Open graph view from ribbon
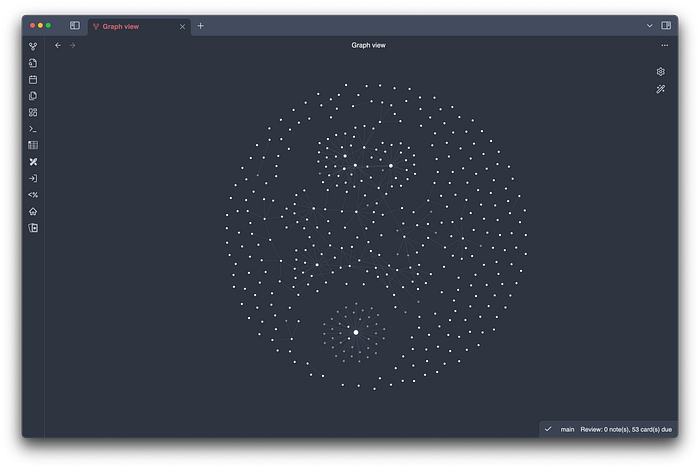Screen dimensions: 700x467 pos(33,46)
